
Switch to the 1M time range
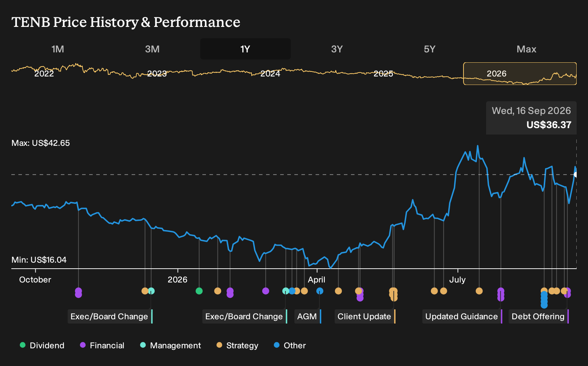pyautogui.click(x=58, y=49)
